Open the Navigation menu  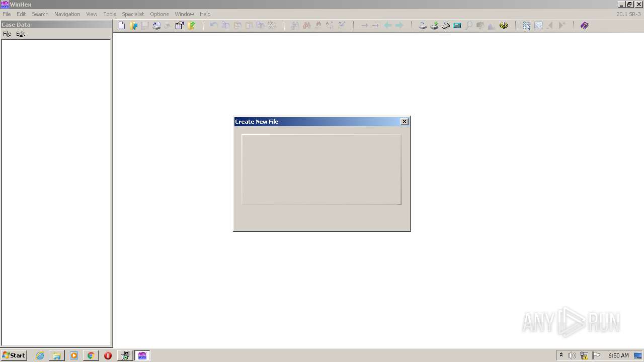click(67, 14)
